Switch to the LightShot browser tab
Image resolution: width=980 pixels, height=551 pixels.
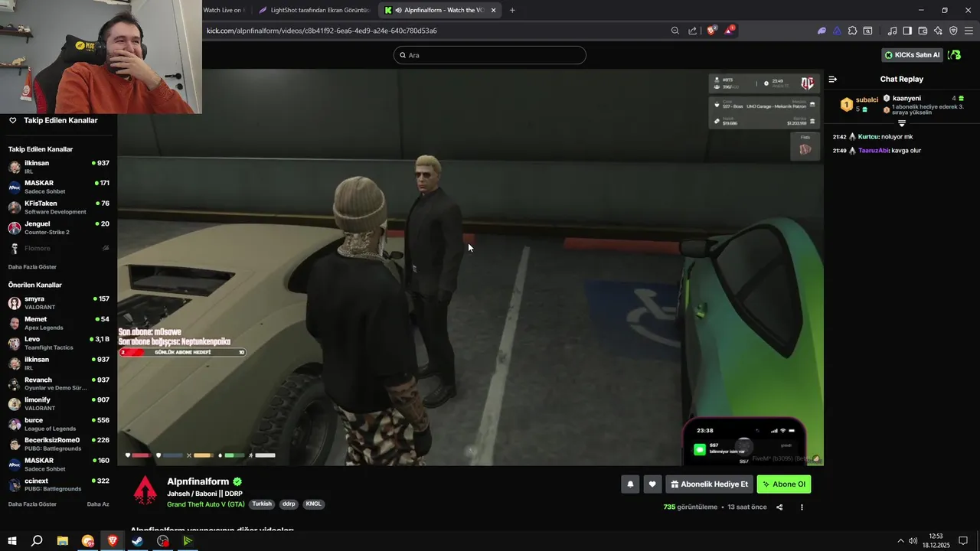click(315, 10)
